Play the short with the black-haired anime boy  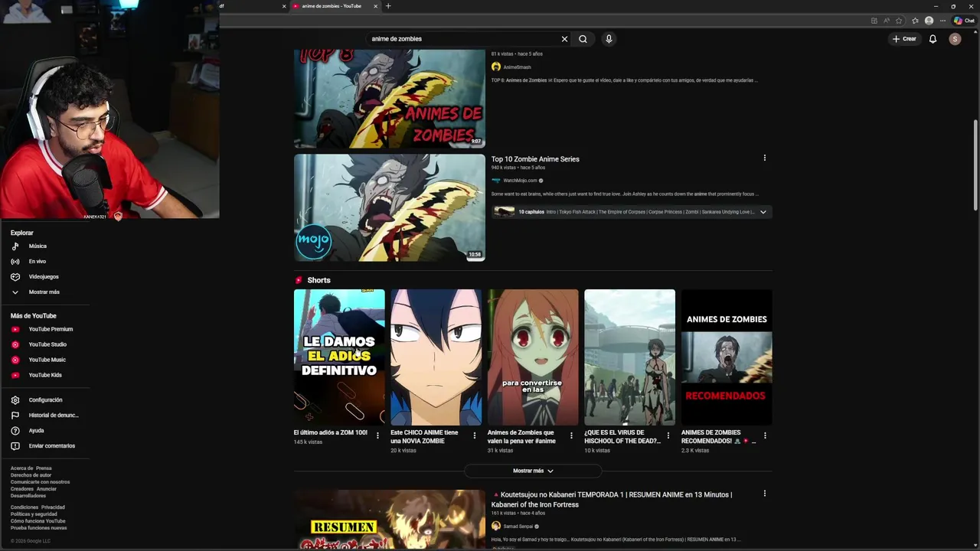pos(436,357)
